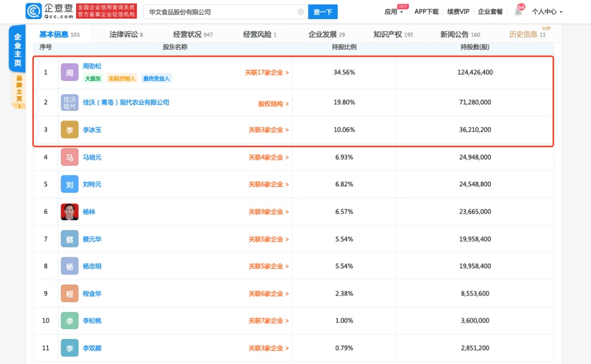
Task: Click 杨忠明 avatar icon
Action: (69, 266)
